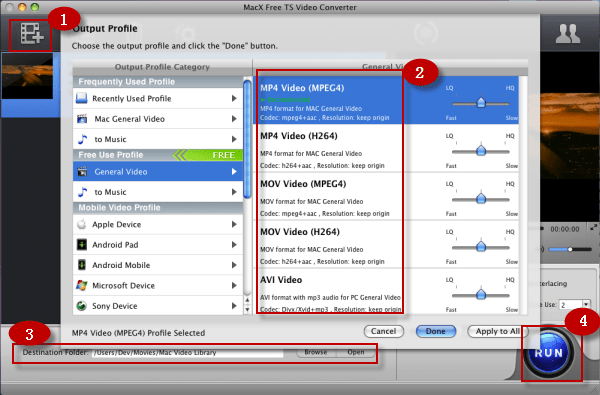
Task: Choose Mac General Video category
Action: pyautogui.click(x=158, y=119)
